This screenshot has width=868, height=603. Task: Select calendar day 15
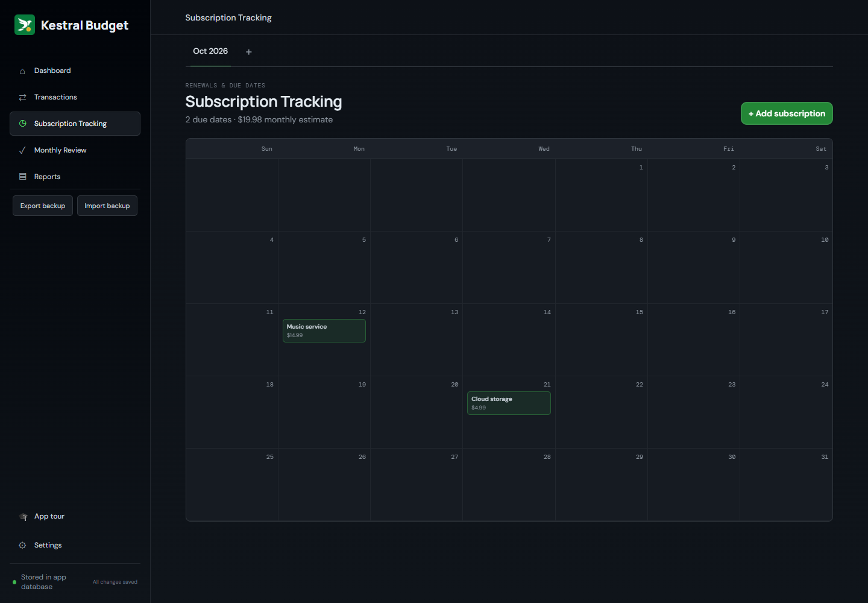coord(602,340)
